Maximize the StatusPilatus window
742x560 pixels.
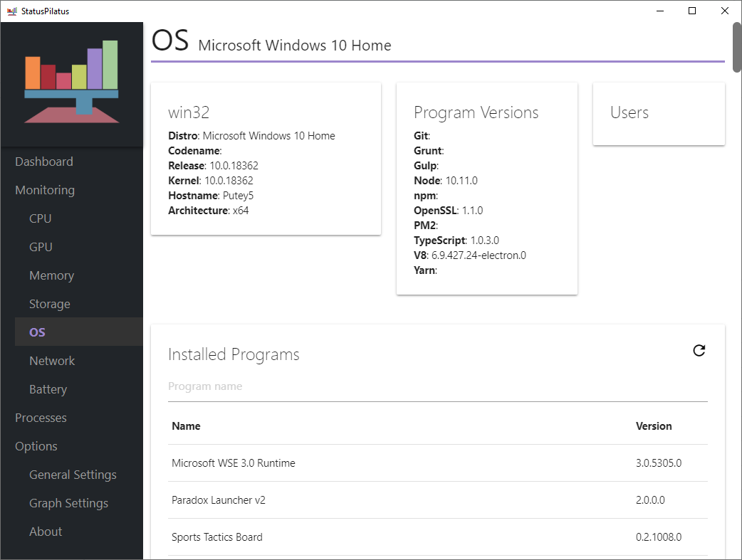[692, 11]
